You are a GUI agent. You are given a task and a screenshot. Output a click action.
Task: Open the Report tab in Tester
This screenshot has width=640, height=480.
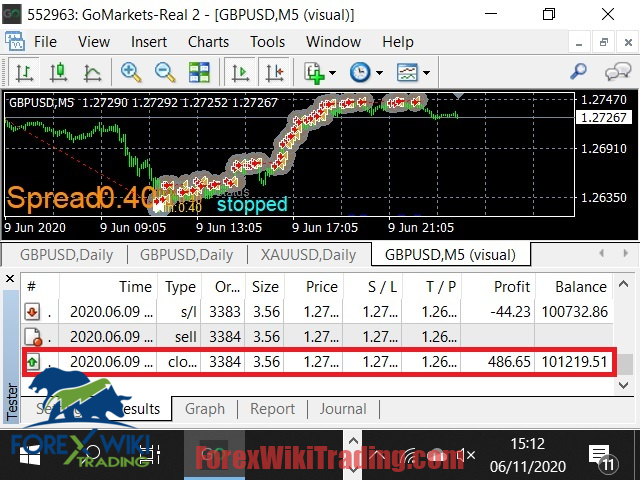tap(272, 409)
